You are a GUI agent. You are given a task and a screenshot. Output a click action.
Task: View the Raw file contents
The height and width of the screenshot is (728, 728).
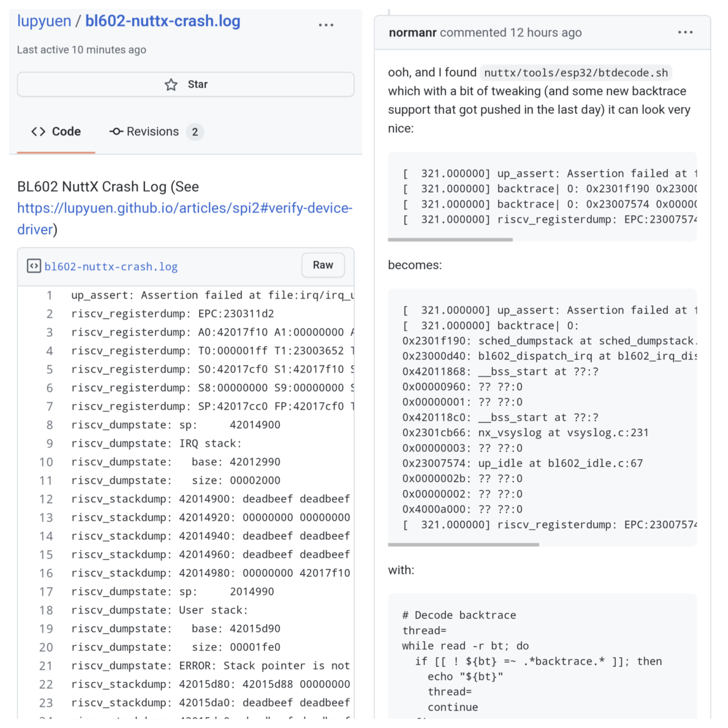[322, 265]
